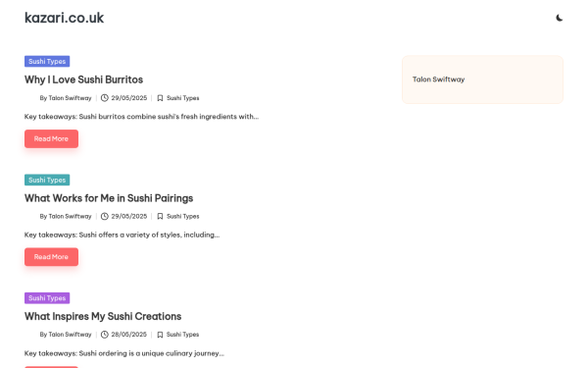Screen dimensions: 588x368
Task: Click the clock icon on the Sushi Burritos post
Action: pyautogui.click(x=105, y=98)
